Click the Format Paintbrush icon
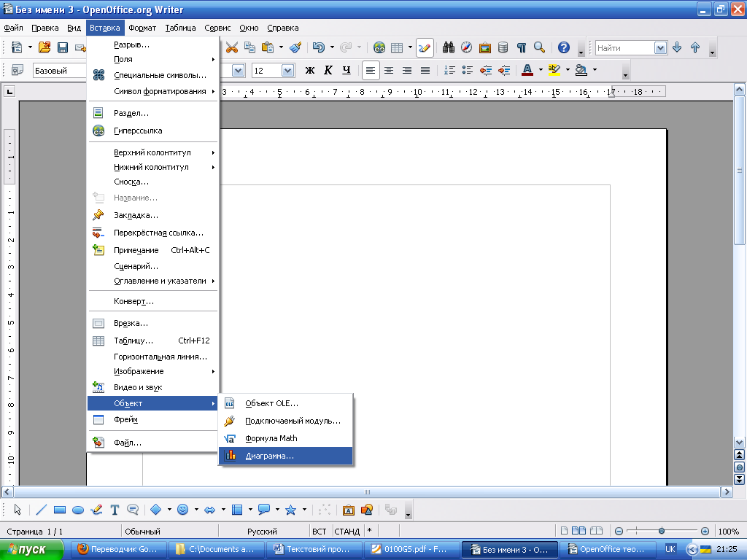Image resolution: width=747 pixels, height=560 pixels. (x=295, y=47)
